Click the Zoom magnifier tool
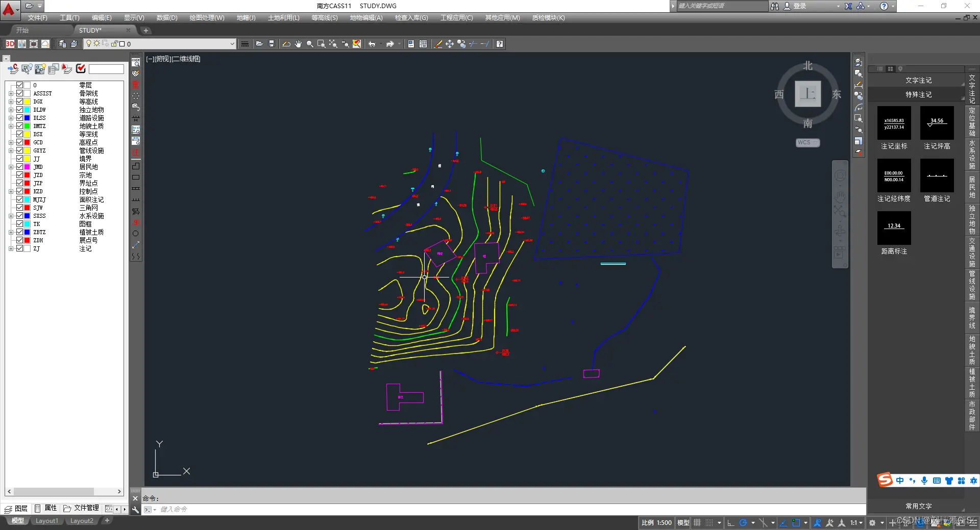The image size is (980, 530). pos(310,44)
